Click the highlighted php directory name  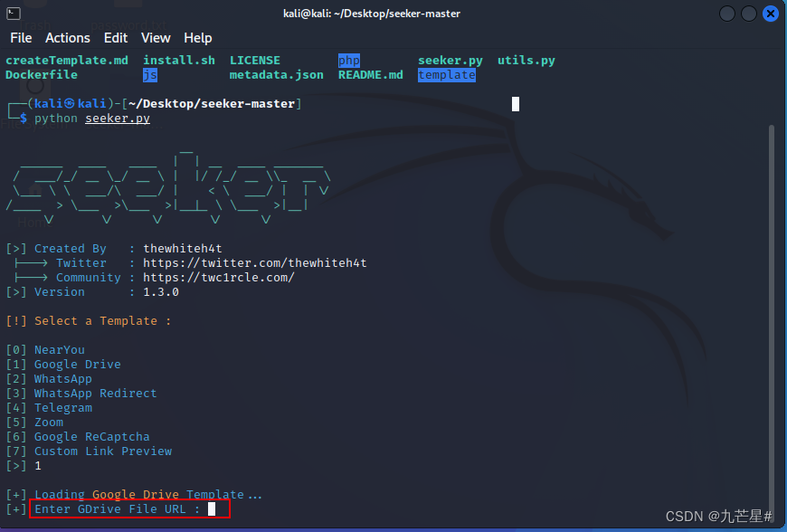point(349,61)
